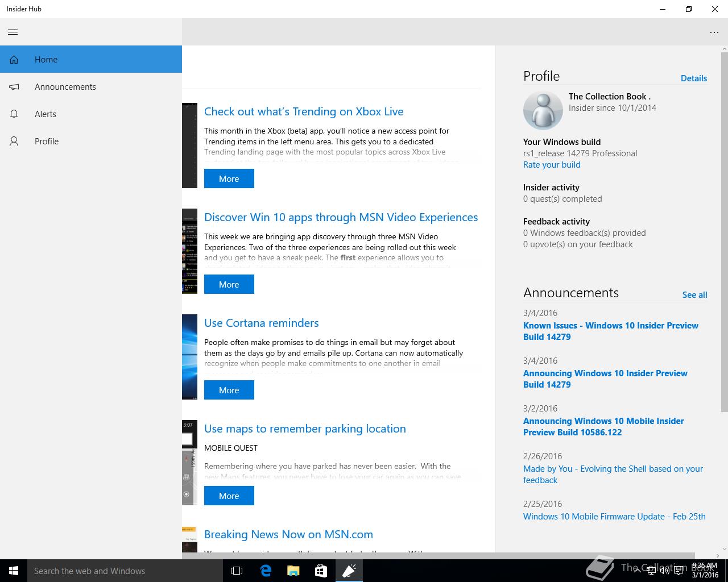Open the Action Center notification icon

pyautogui.click(x=679, y=571)
